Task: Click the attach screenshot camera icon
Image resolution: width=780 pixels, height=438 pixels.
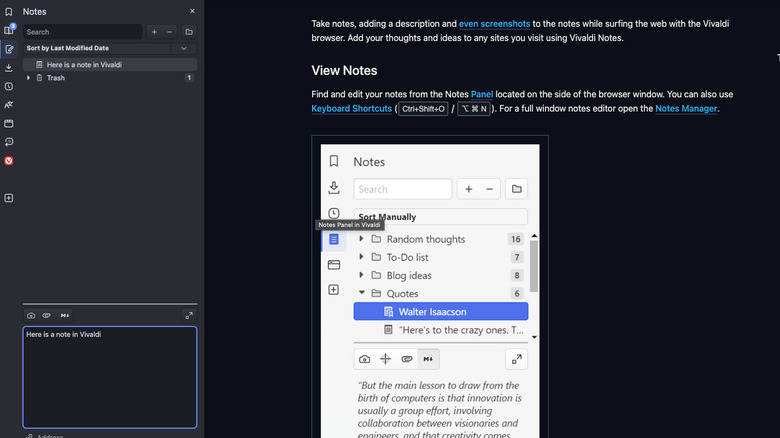Action: coord(31,315)
